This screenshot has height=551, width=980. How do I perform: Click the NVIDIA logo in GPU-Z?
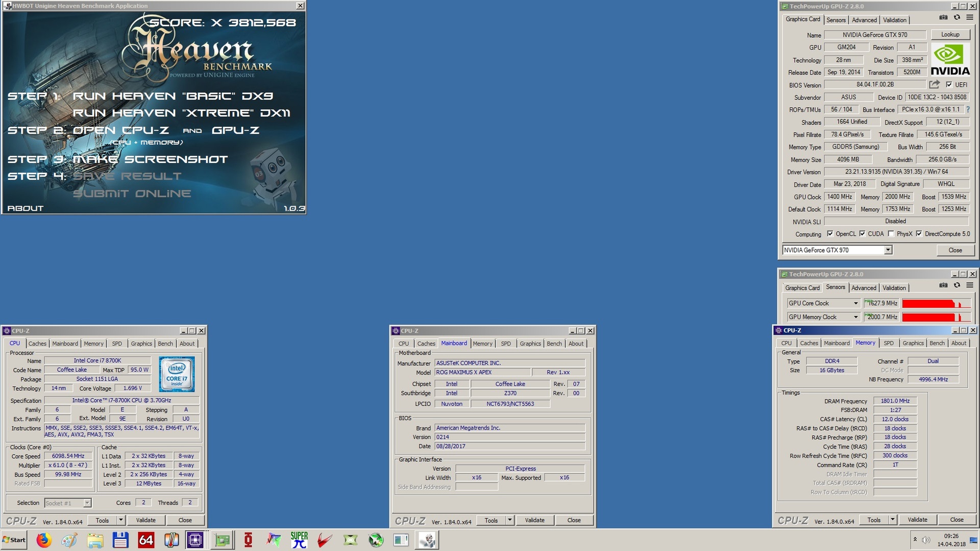pos(950,60)
